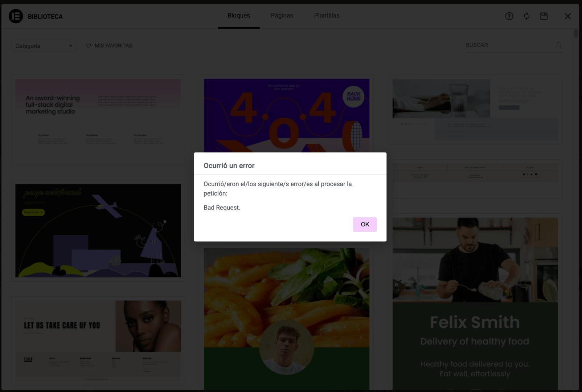Click the Categoría dropdown arrow
Screen dimensions: 582x392
[x=70, y=46]
